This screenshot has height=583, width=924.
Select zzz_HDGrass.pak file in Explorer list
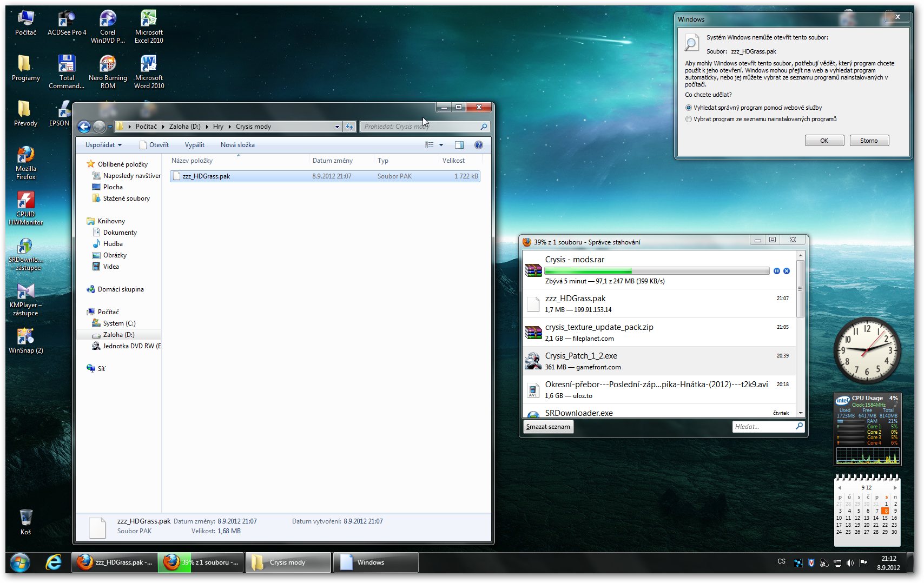click(x=325, y=176)
